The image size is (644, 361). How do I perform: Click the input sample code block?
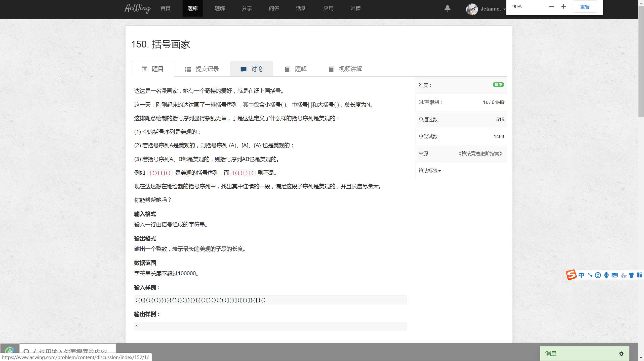pyautogui.click(x=270, y=300)
